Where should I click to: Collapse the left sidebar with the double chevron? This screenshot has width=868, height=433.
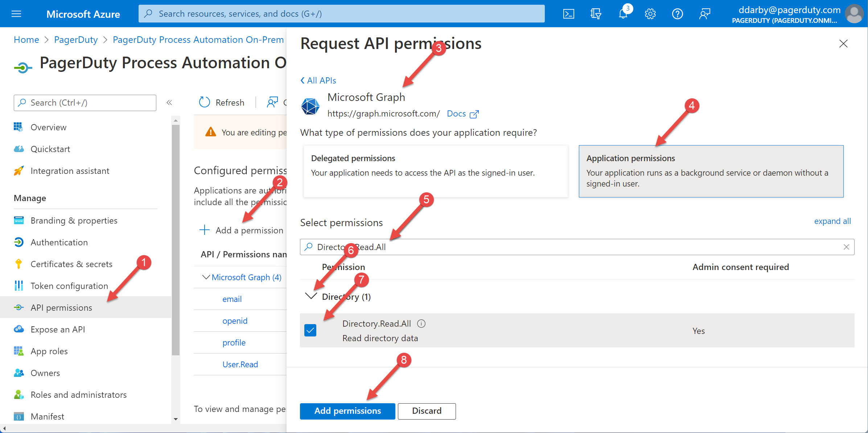(x=169, y=103)
